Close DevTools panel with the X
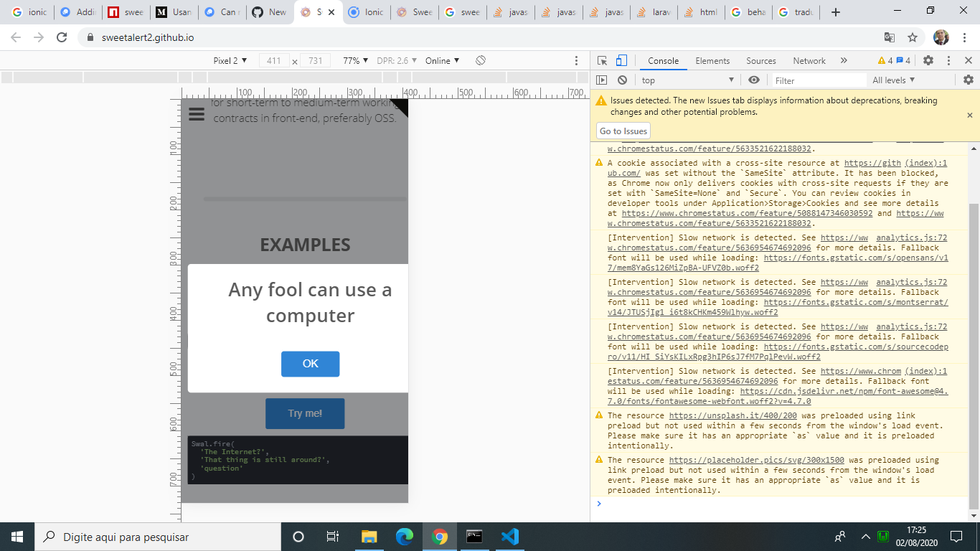Image resolution: width=980 pixels, height=551 pixels. (x=968, y=61)
